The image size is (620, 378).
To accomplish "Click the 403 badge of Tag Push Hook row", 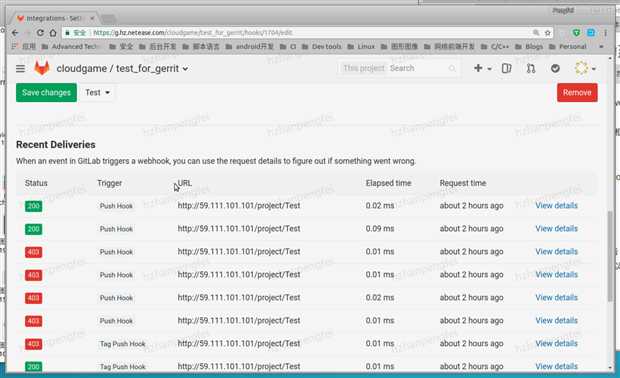I will click(33, 344).
